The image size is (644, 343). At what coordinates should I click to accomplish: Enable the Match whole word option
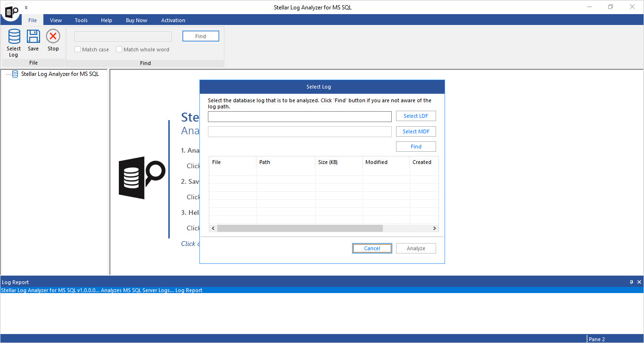119,49
